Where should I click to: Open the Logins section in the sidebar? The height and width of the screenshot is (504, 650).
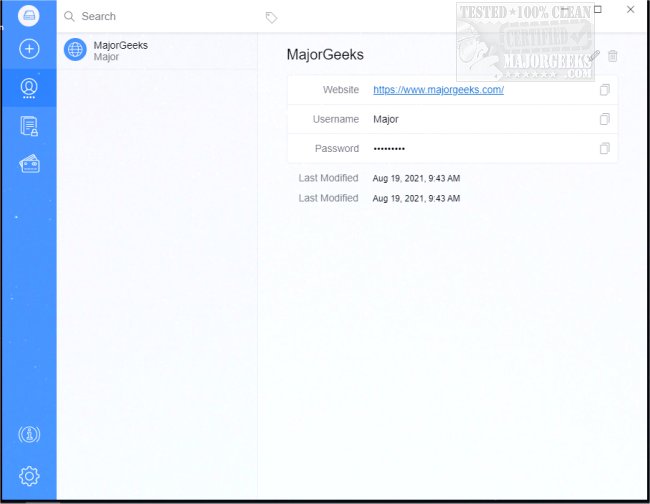[x=29, y=88]
